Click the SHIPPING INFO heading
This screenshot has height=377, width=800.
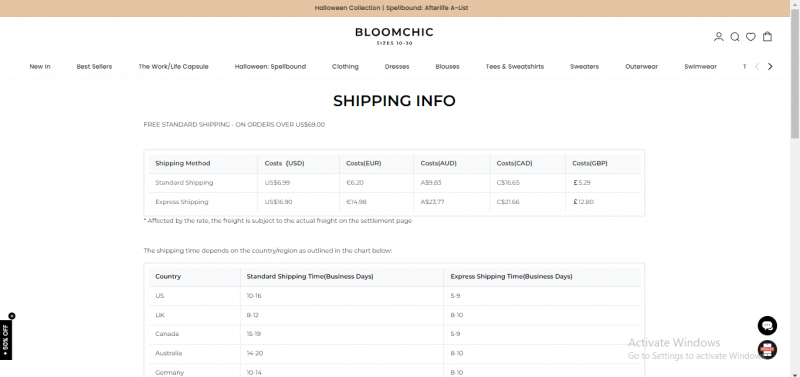coord(394,100)
